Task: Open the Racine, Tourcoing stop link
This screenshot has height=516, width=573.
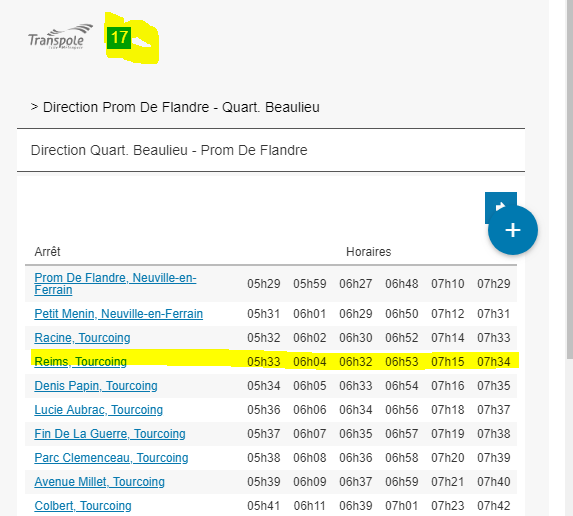Action: [82, 338]
